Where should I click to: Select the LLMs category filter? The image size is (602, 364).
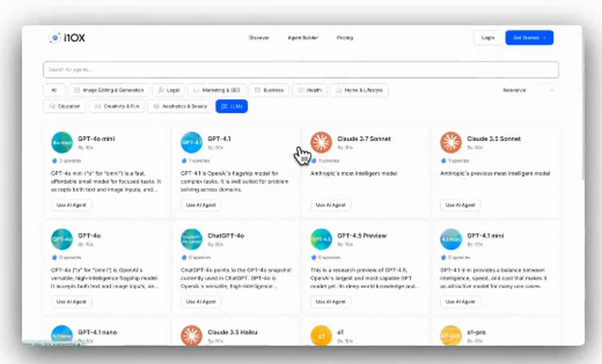(x=232, y=106)
